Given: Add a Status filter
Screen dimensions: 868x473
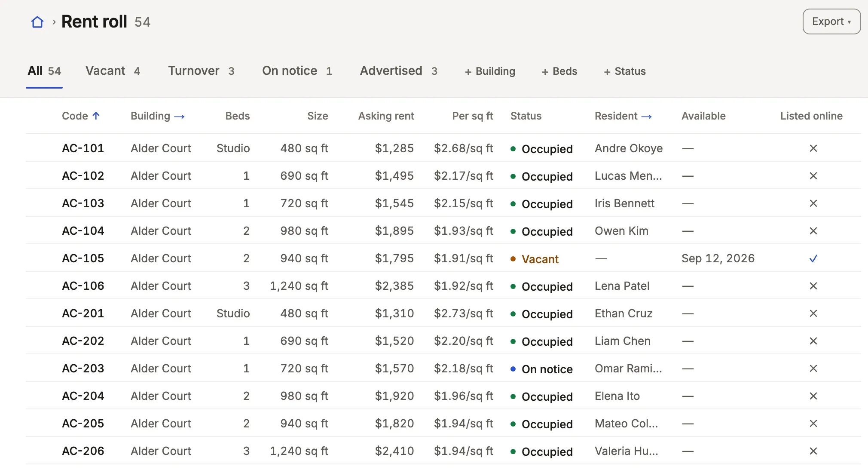Looking at the screenshot, I should [x=625, y=71].
